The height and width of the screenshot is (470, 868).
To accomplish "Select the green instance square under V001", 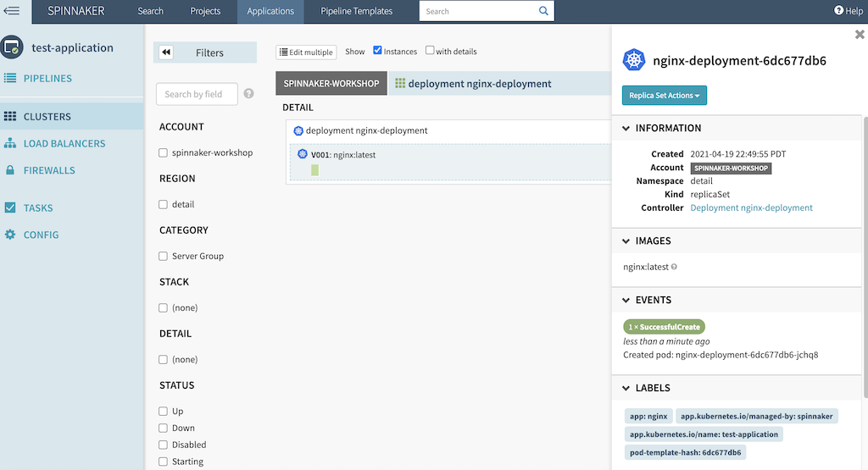I will click(x=314, y=169).
